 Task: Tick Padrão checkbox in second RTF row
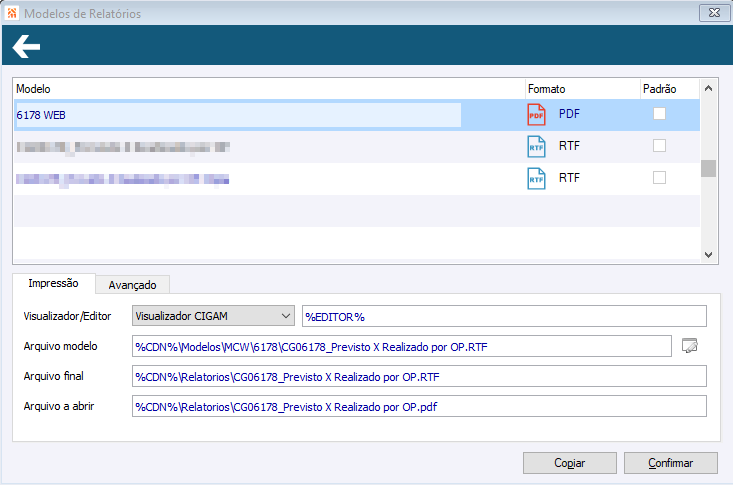(x=659, y=145)
